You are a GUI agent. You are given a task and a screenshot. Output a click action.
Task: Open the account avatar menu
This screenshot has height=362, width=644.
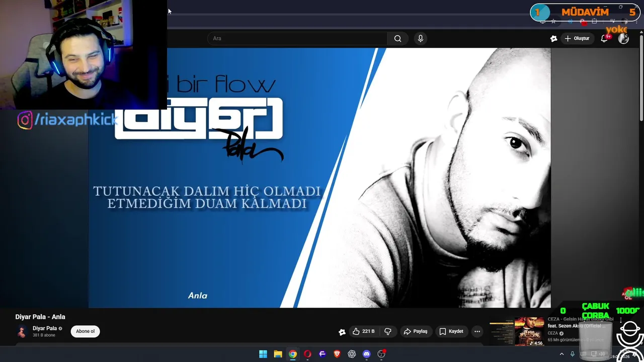click(623, 39)
